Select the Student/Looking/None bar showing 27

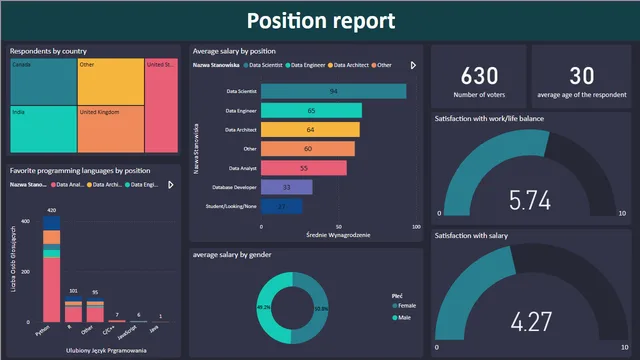pos(282,207)
